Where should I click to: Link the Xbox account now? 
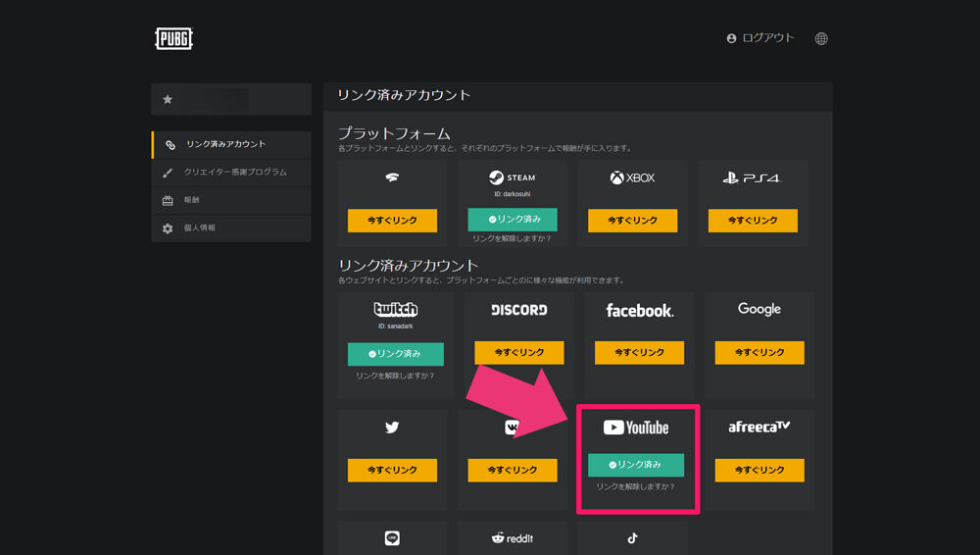(x=632, y=221)
